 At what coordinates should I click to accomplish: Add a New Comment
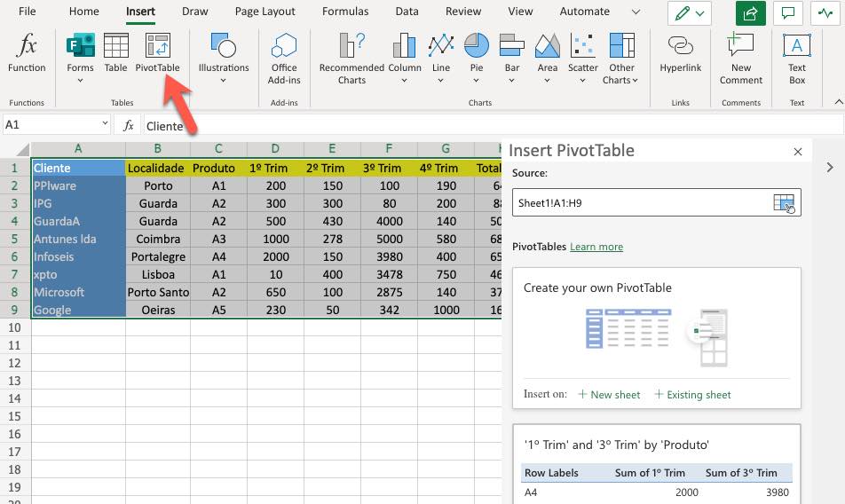[741, 59]
